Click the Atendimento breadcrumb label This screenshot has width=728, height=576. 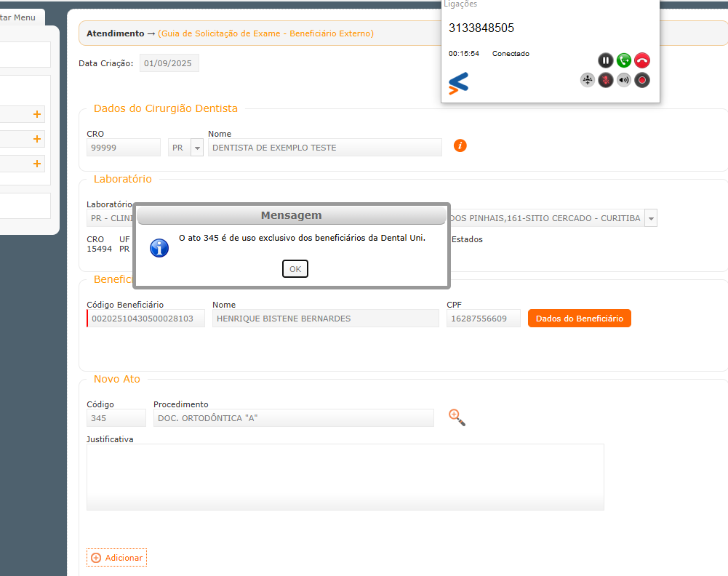coord(115,33)
